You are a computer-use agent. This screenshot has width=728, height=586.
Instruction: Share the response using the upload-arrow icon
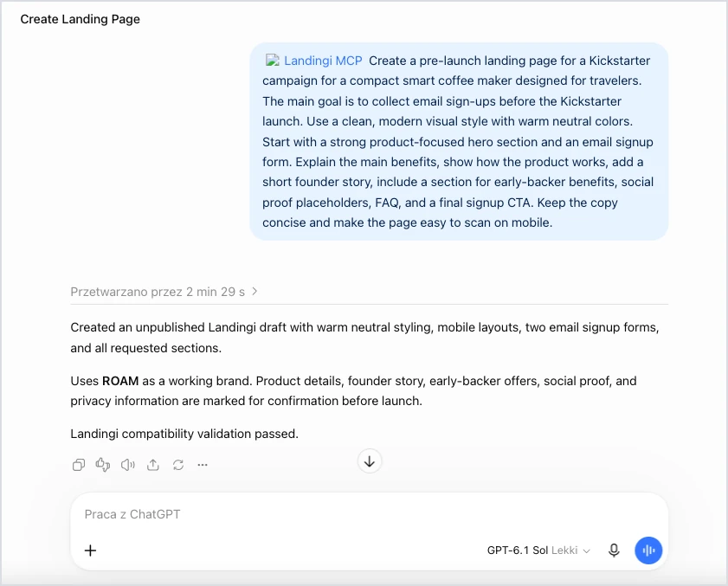(x=152, y=464)
